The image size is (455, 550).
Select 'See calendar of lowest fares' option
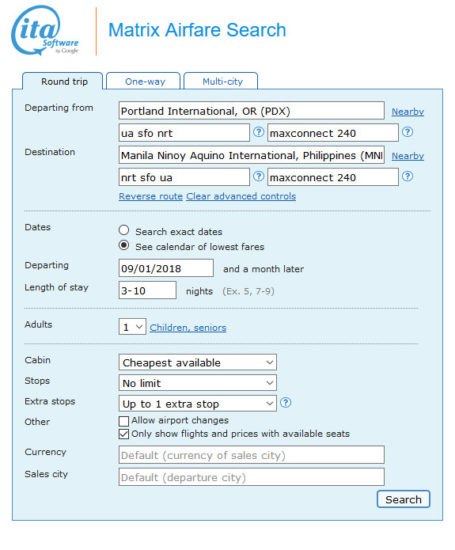click(123, 245)
